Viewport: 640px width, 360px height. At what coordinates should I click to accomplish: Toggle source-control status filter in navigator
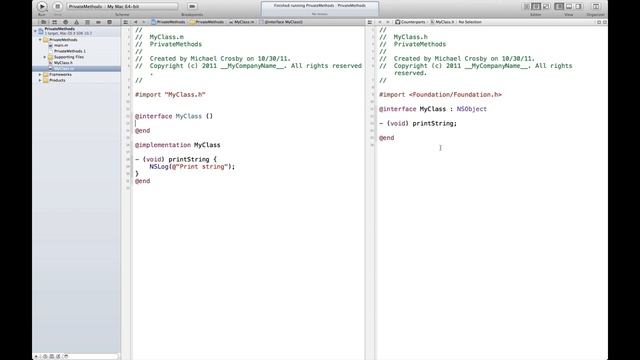point(52,356)
